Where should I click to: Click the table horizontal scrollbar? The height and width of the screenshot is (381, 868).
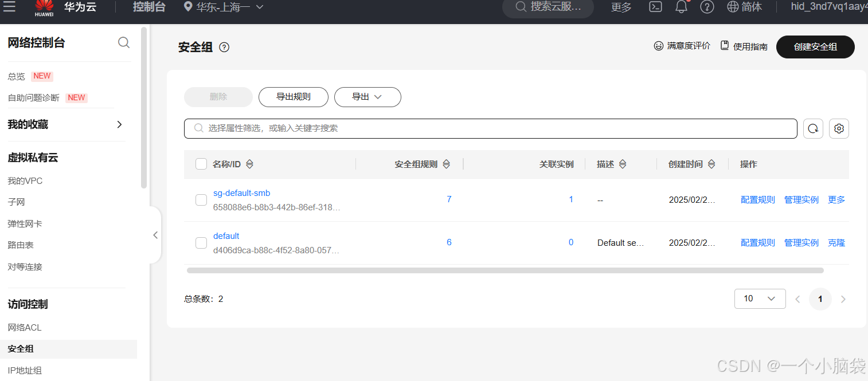tap(505, 270)
